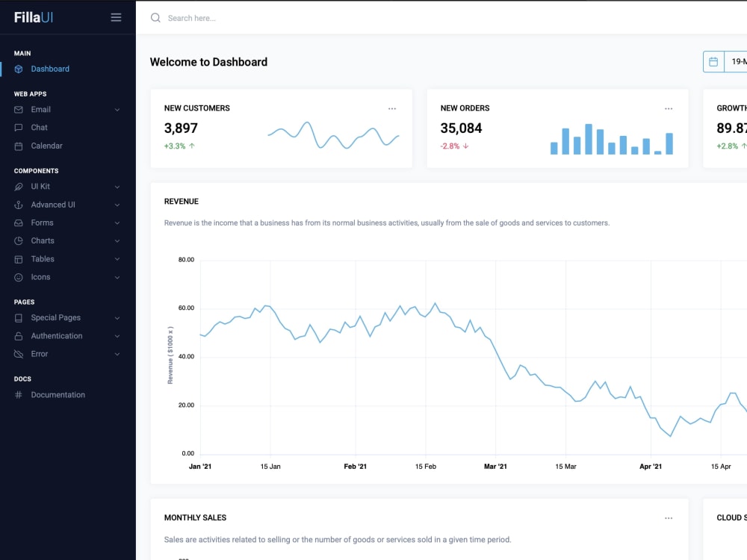Expand the Advanced UI chevron
Screen dimensions: 747x560
[x=117, y=205]
